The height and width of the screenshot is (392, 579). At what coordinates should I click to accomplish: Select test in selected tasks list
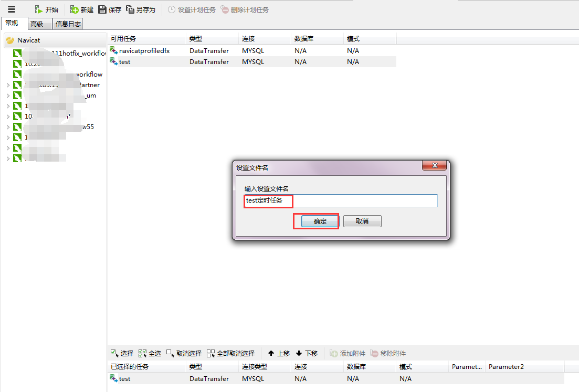coord(336,379)
